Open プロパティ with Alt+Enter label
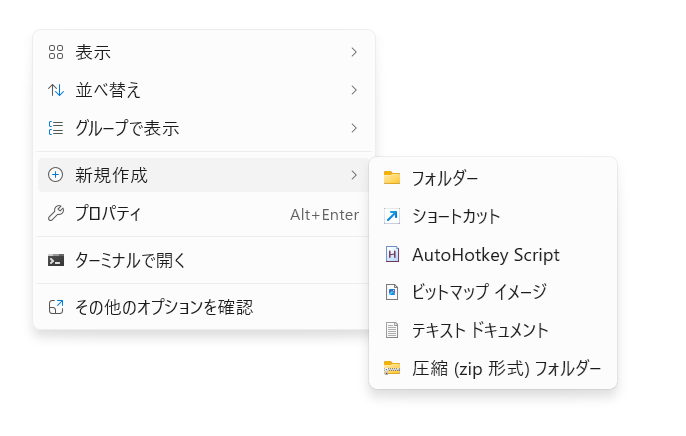This screenshot has width=686, height=436. click(204, 213)
